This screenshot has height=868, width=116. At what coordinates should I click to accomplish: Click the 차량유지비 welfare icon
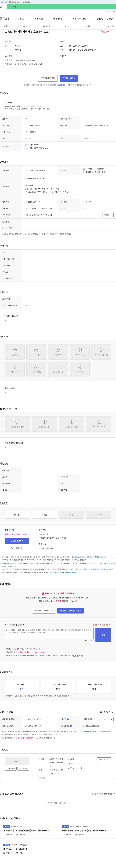click(58, 351)
